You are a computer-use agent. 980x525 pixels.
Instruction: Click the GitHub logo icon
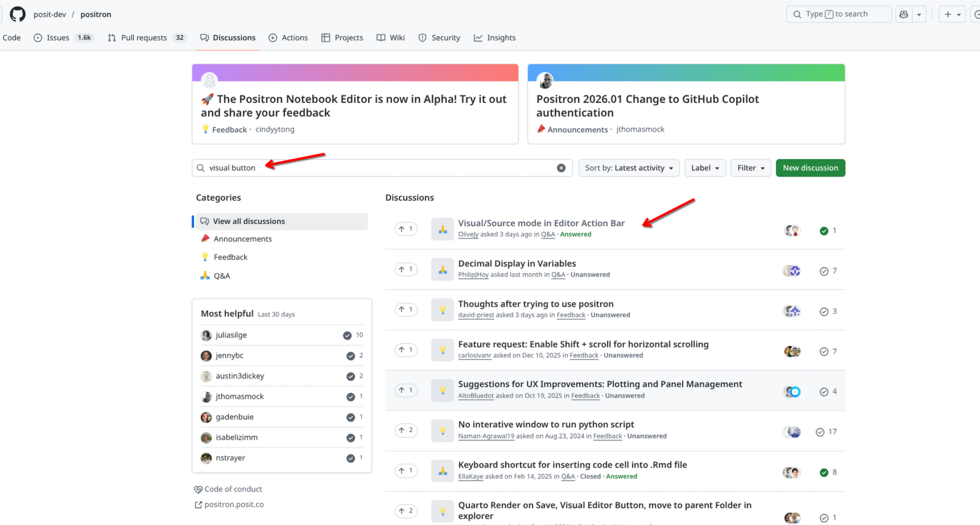point(18,14)
